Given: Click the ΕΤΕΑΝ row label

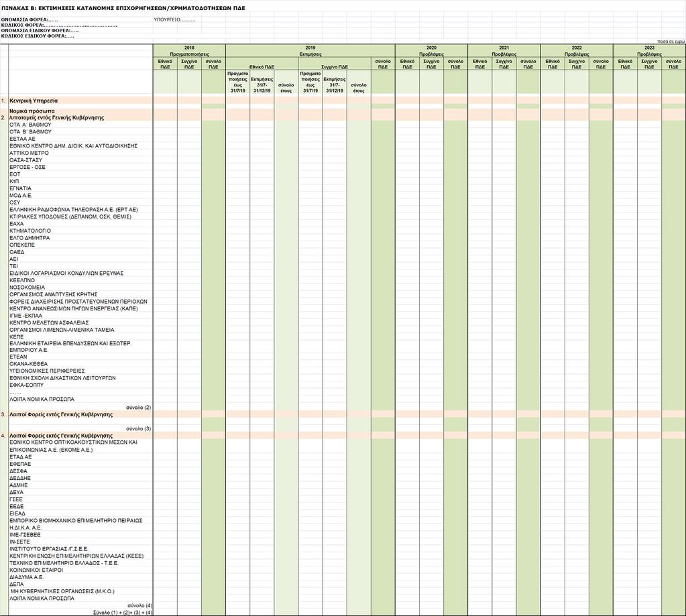Looking at the screenshot, I should [18, 357].
